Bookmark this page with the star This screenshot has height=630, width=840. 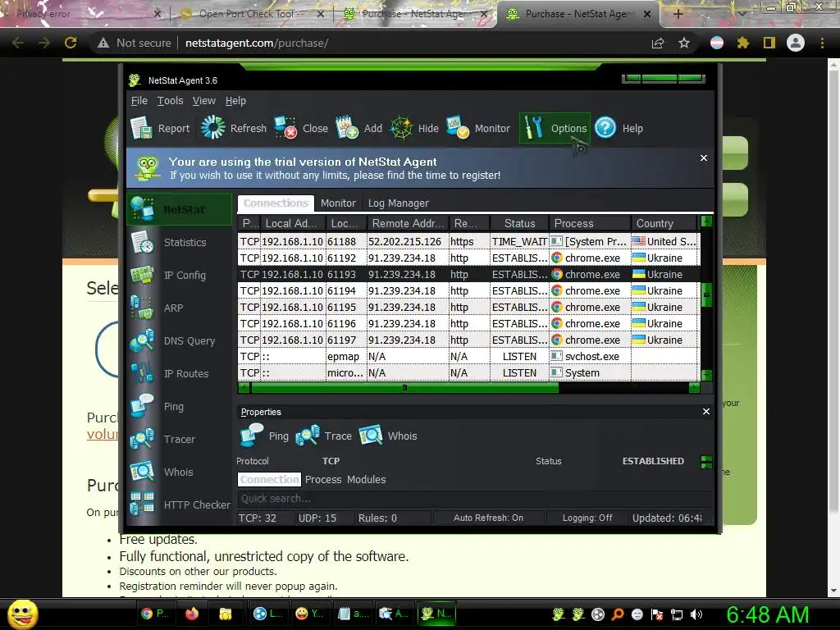(684, 43)
